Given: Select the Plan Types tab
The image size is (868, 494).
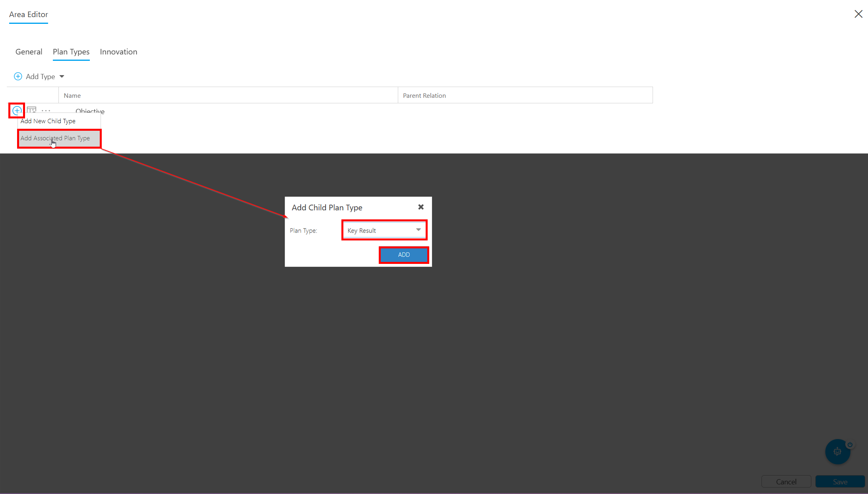Looking at the screenshot, I should pyautogui.click(x=71, y=52).
